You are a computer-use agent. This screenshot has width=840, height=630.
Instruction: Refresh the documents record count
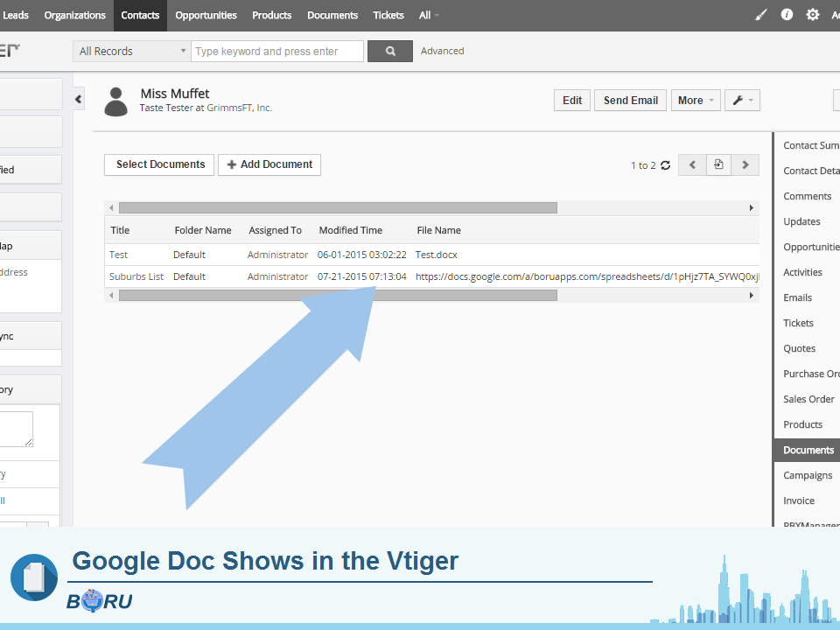point(665,164)
